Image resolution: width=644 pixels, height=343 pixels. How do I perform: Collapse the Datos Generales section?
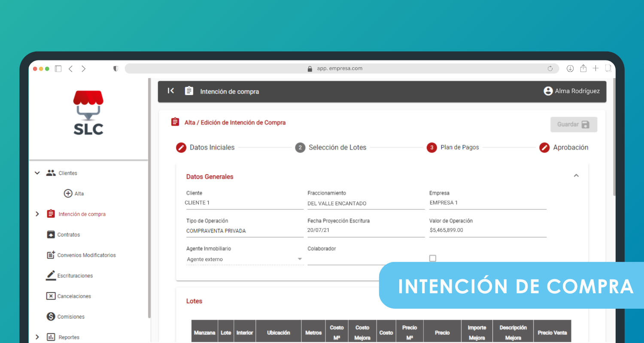pos(576,176)
